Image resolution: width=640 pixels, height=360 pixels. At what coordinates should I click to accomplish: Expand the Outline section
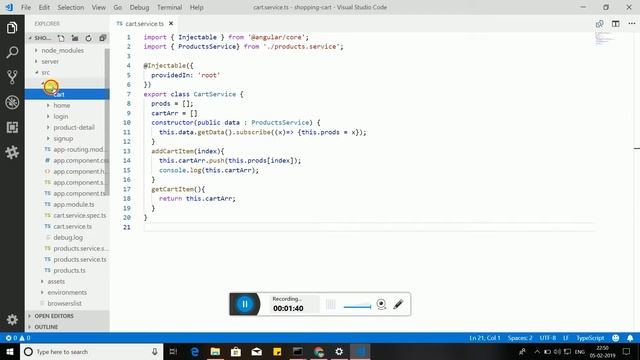46,327
